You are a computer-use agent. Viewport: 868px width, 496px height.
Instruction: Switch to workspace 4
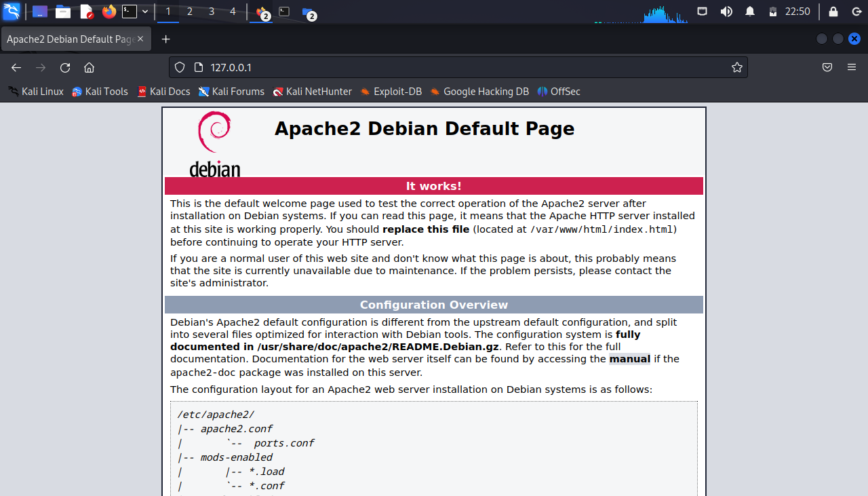coord(233,12)
